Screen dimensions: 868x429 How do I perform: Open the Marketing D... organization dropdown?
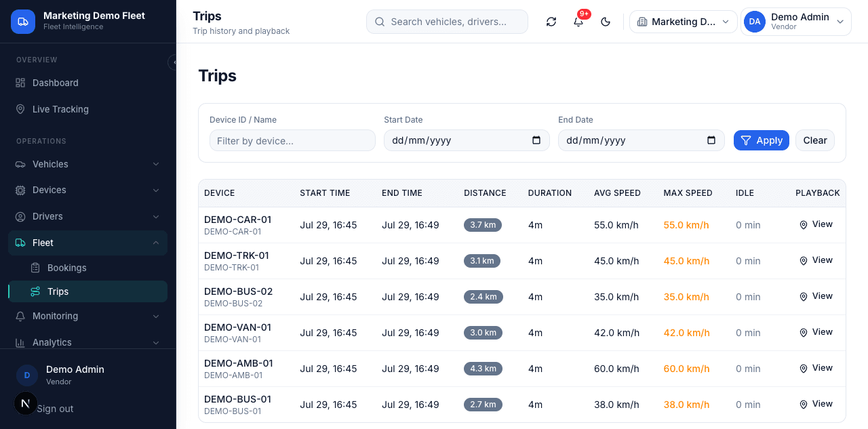[684, 22]
